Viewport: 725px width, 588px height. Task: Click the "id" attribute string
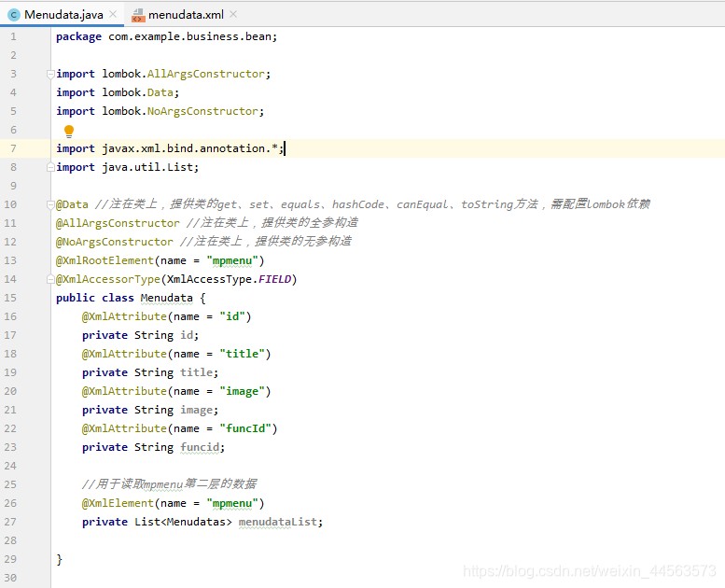tap(232, 316)
